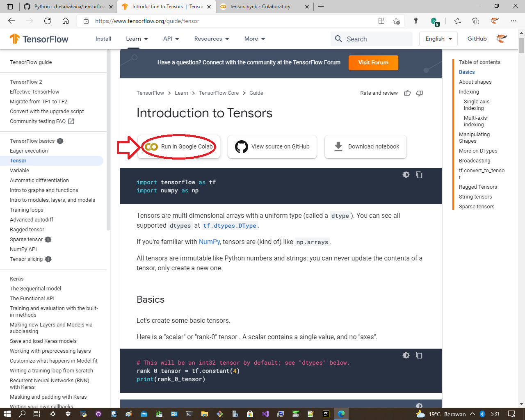Switch to the Python chetabahana tab
Viewport: 525px width, 420px height.
[68, 7]
